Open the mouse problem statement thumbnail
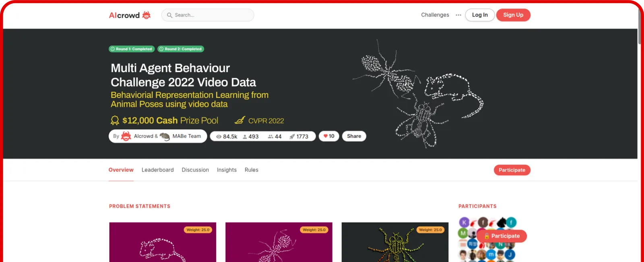 point(163,242)
